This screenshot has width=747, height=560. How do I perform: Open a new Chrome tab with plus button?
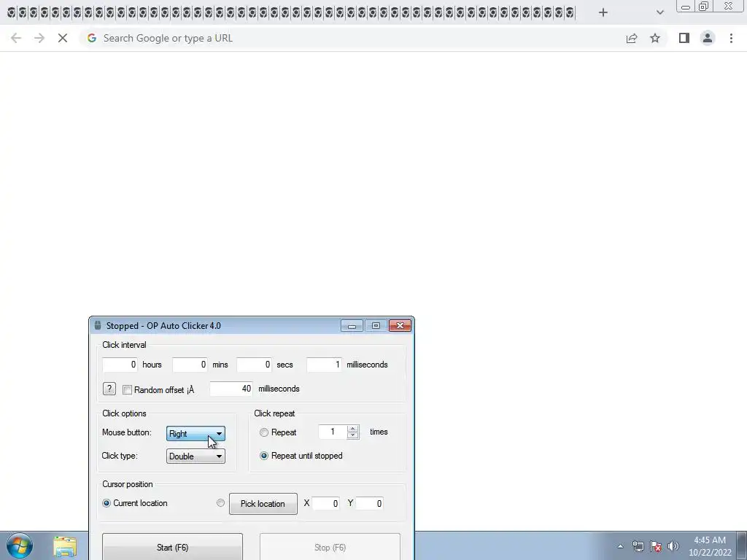(x=603, y=13)
